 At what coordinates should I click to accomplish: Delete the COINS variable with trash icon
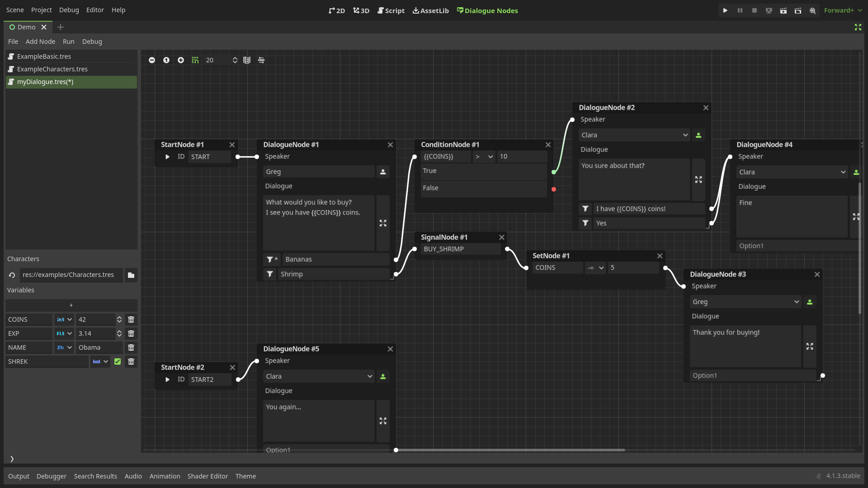click(x=131, y=319)
